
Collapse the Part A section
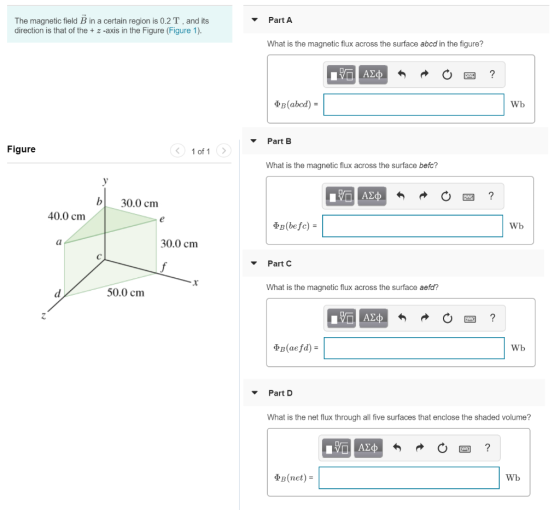tap(255, 20)
